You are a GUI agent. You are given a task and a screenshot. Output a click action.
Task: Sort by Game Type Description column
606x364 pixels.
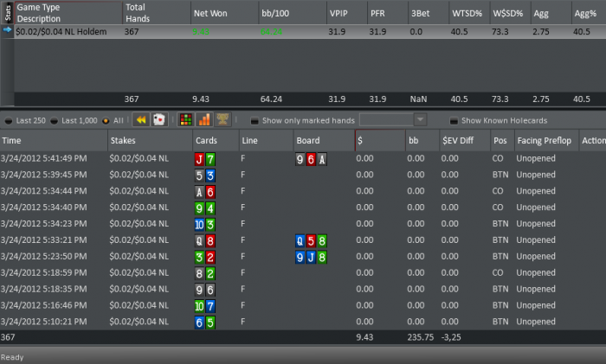68,13
